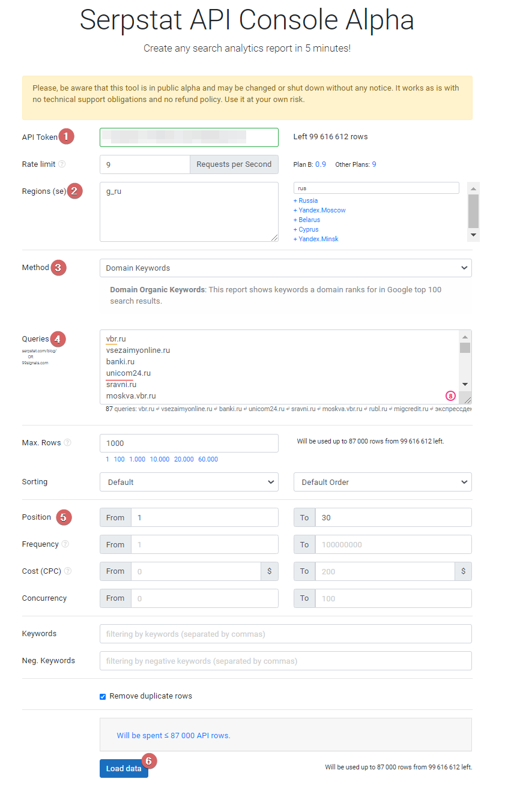Focus the API Token field

(189, 137)
